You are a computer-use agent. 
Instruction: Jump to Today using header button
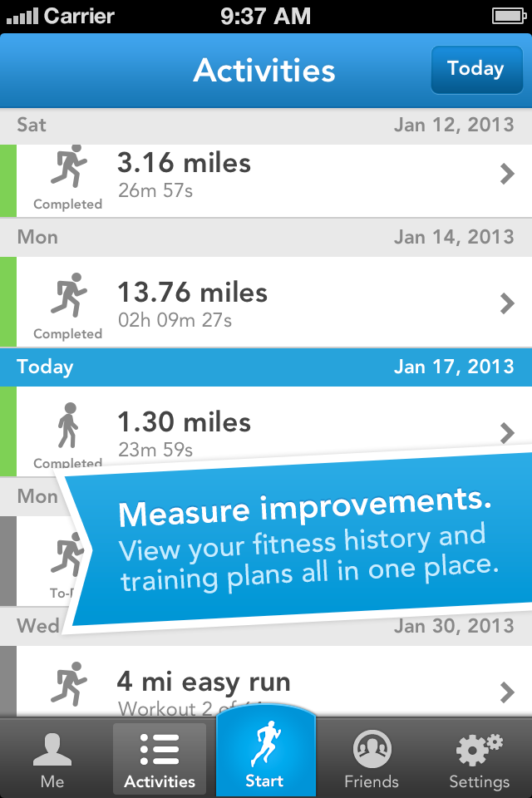476,70
